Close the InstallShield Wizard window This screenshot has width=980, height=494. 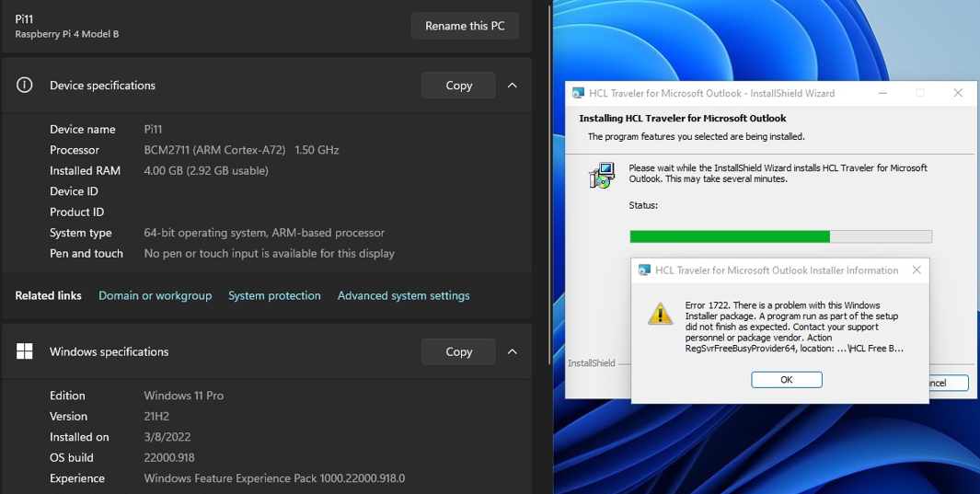point(958,93)
